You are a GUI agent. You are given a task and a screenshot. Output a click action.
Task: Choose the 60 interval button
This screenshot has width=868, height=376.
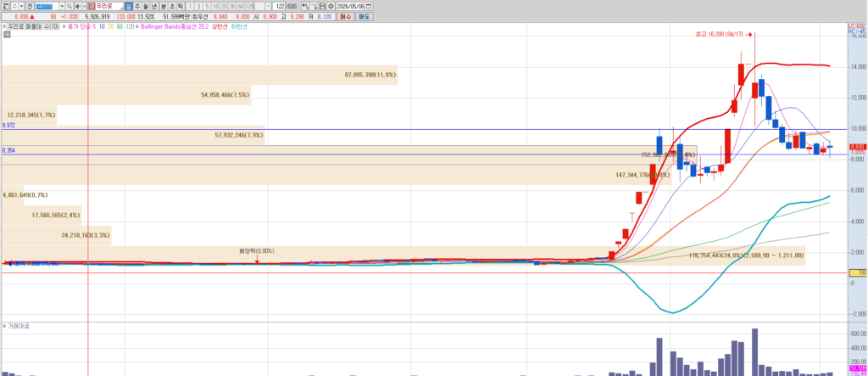coord(241,6)
